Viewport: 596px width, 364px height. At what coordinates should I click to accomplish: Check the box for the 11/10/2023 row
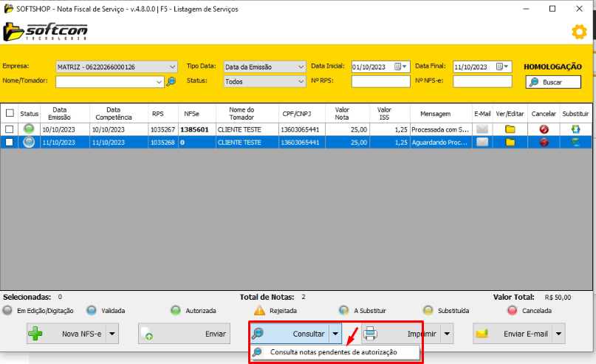(x=10, y=142)
